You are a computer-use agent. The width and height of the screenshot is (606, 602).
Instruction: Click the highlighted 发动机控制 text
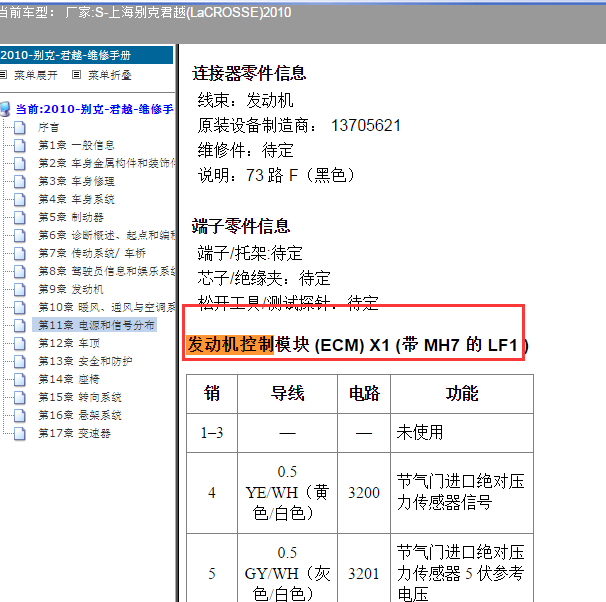point(230,345)
